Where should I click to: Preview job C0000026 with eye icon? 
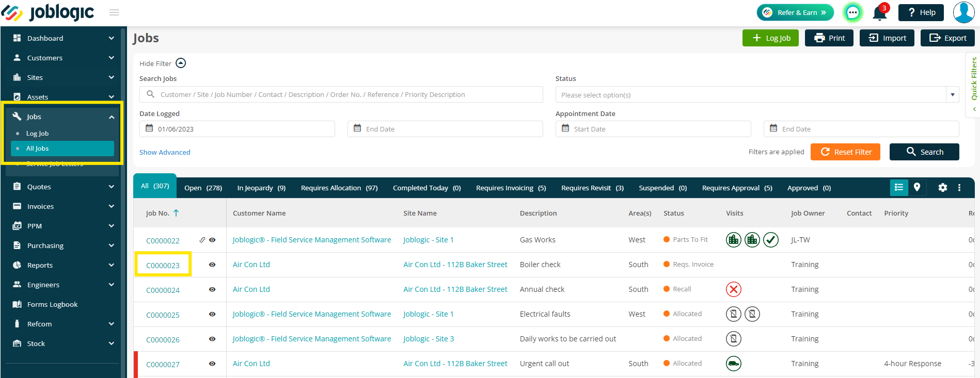(x=212, y=339)
